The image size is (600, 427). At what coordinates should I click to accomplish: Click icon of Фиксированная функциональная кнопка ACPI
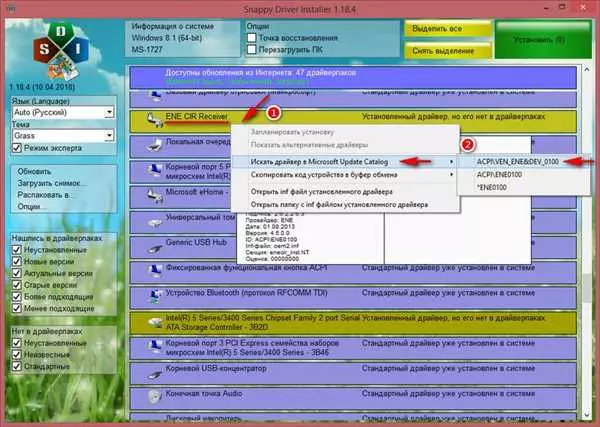tap(155, 271)
